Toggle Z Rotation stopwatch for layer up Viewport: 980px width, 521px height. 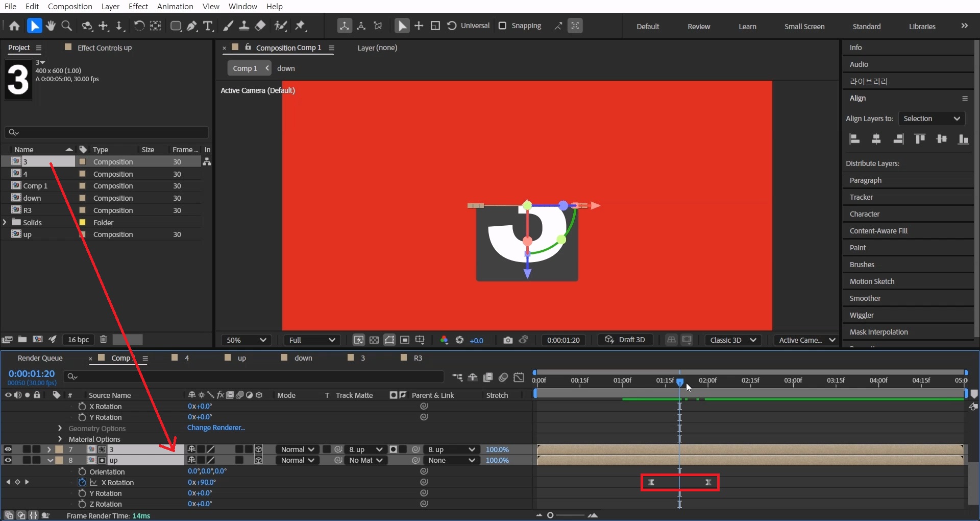coord(82,504)
